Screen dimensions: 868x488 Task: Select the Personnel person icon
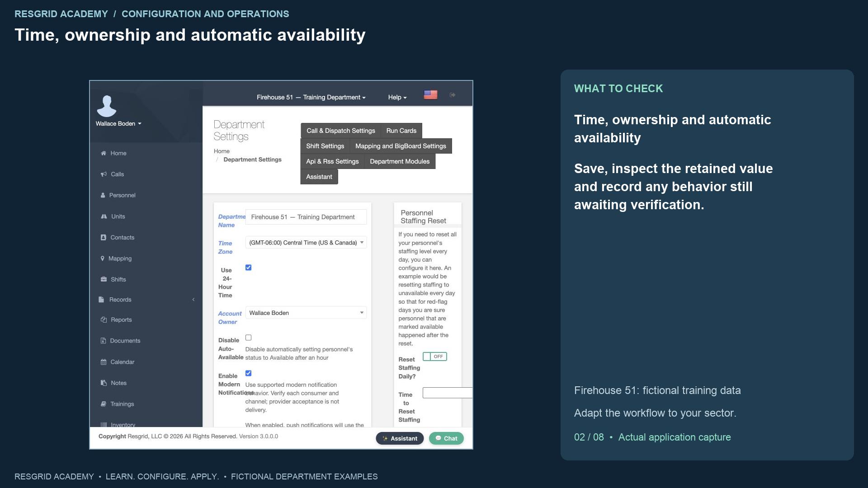click(103, 195)
